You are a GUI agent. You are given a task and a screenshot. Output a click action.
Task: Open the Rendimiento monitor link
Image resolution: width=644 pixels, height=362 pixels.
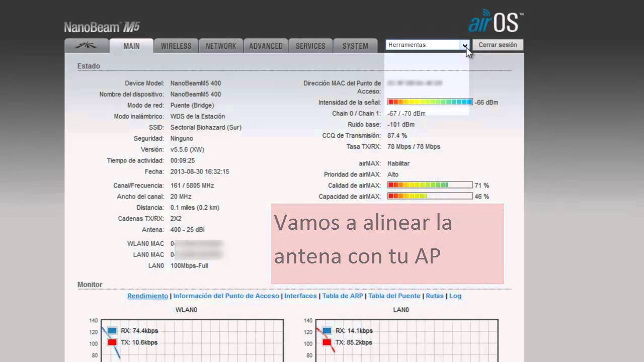coord(147,296)
